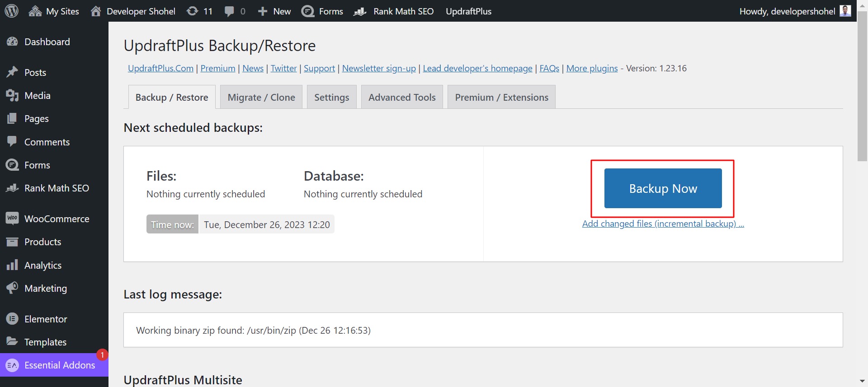Open the UpdraftPlus.Com link
Viewport: 868px width, 387px height.
point(160,68)
